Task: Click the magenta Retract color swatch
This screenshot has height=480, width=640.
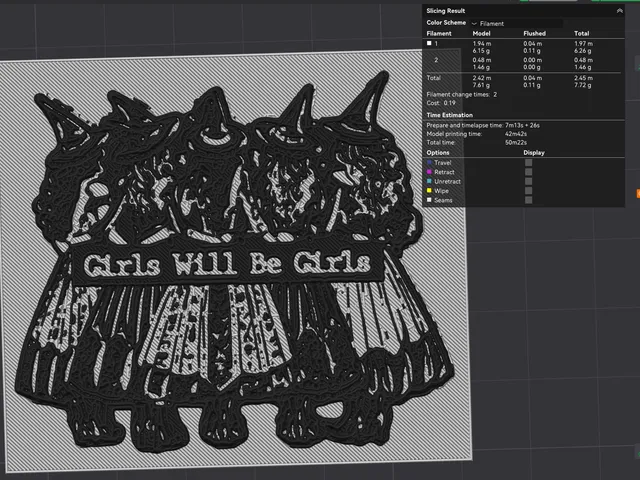Action: pyautogui.click(x=429, y=172)
